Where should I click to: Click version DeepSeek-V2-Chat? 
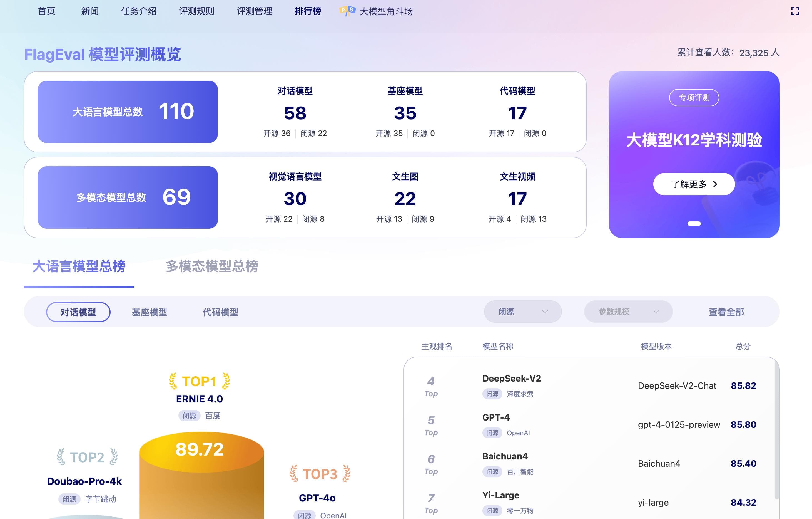[x=677, y=386]
